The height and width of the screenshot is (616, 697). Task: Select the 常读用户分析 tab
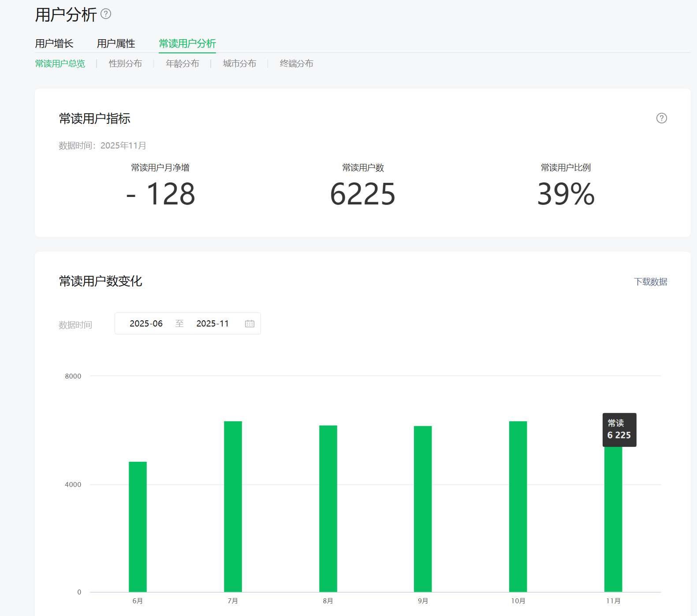point(187,44)
